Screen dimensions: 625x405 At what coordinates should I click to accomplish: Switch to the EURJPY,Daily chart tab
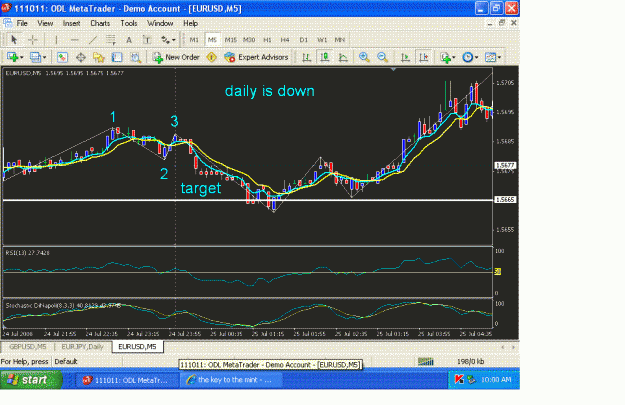pyautogui.click(x=83, y=347)
